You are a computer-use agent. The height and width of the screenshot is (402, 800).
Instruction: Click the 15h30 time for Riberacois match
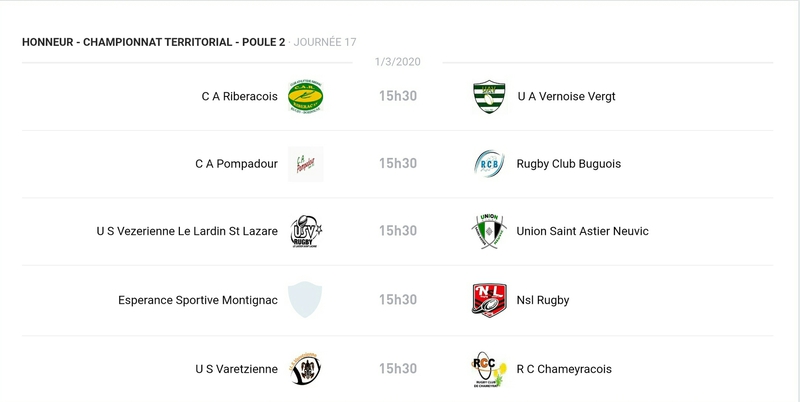pos(397,96)
